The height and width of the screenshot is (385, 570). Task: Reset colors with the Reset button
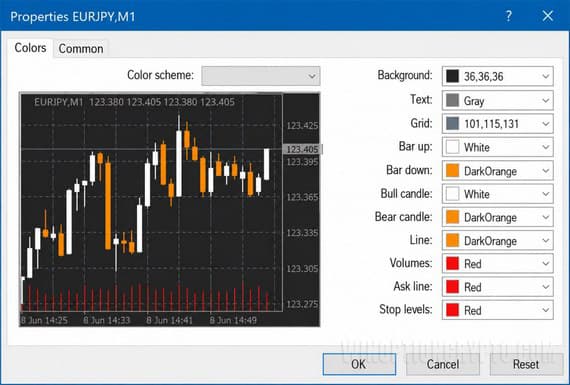pyautogui.click(x=526, y=364)
